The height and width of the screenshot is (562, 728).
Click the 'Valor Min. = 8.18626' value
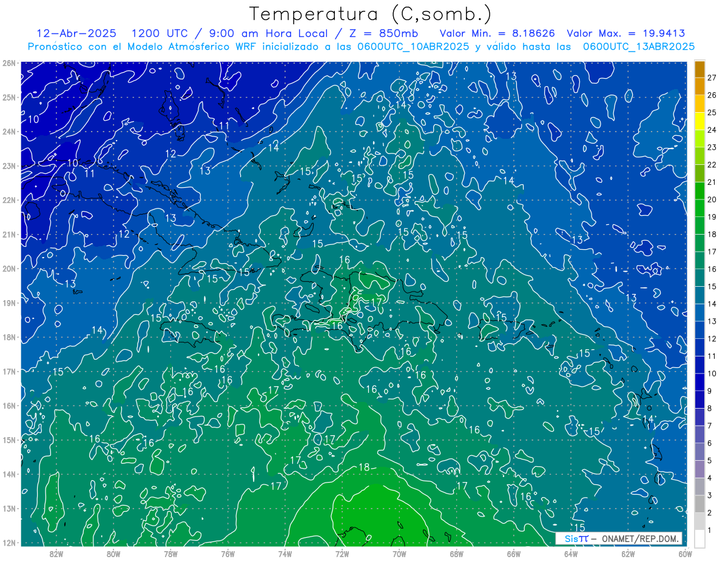[498, 33]
